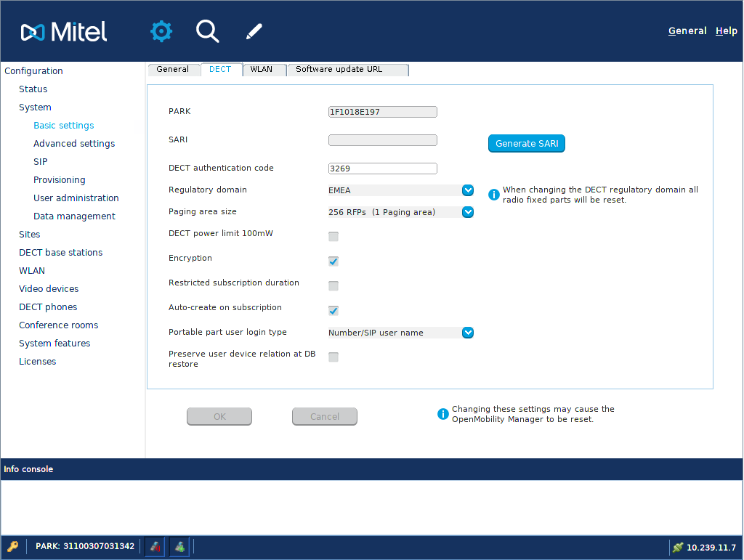Image resolution: width=744 pixels, height=560 pixels.
Task: Click the key icon in status bar
Action: pos(13,546)
